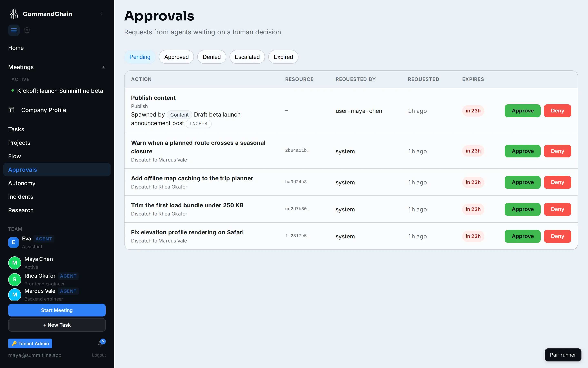Switch to the Expired tab
This screenshot has height=368, width=588.
point(283,57)
